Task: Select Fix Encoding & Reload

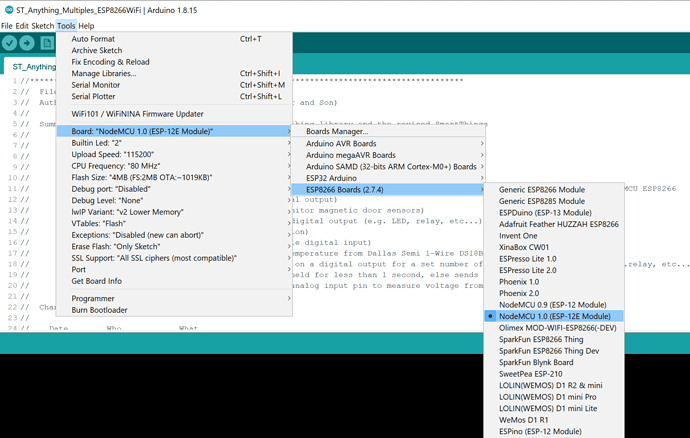Action: tap(174, 62)
